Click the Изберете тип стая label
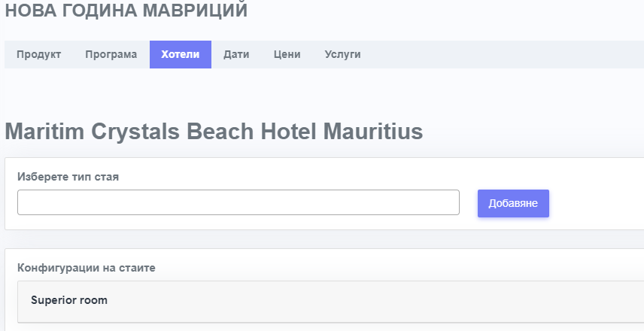Image resolution: width=644 pixels, height=331 pixels. pyautogui.click(x=68, y=178)
